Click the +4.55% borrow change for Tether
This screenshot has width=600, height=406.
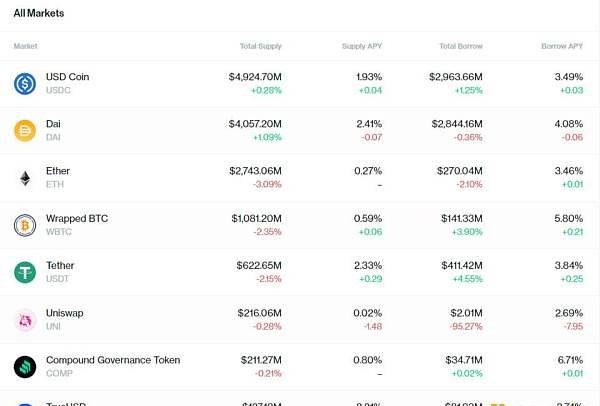click(468, 279)
